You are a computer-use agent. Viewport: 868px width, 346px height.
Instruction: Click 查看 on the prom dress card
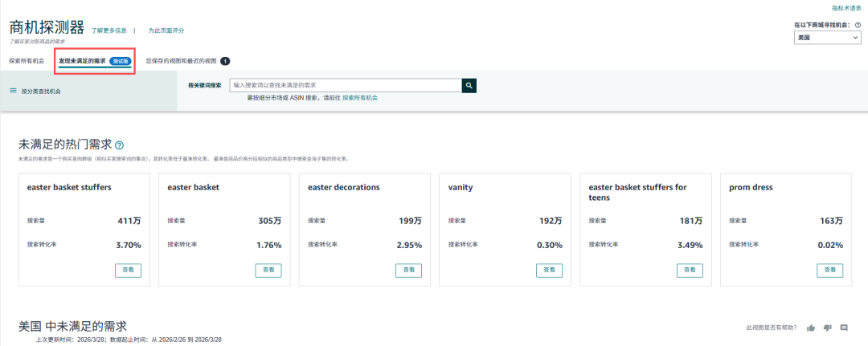829,271
